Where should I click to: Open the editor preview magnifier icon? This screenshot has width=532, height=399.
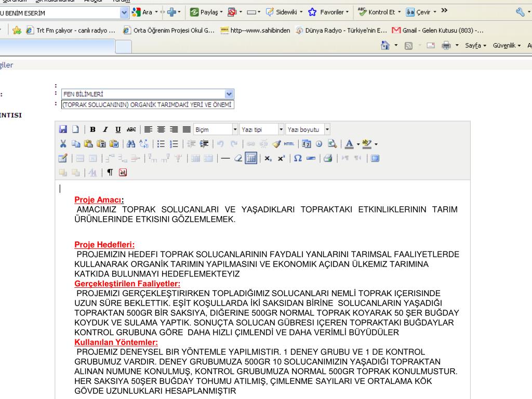[x=332, y=144]
